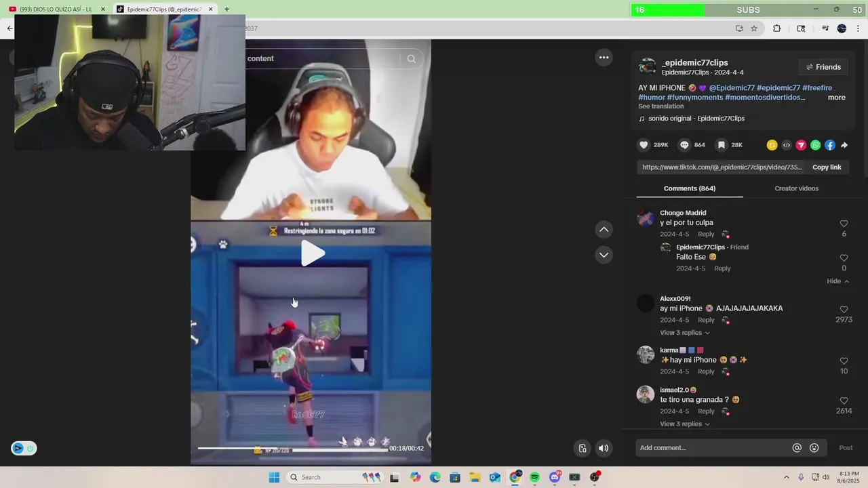Open Discord from the taskbar

point(555,477)
